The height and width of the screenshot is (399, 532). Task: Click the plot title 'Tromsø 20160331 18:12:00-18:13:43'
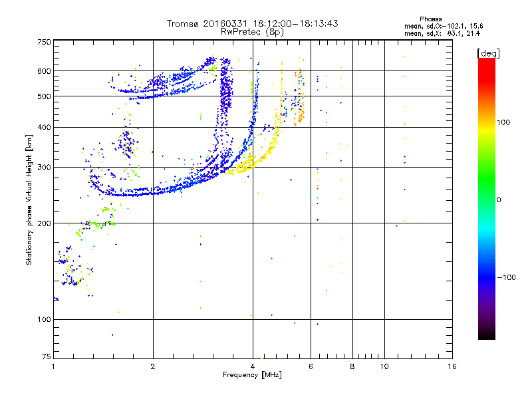point(252,23)
